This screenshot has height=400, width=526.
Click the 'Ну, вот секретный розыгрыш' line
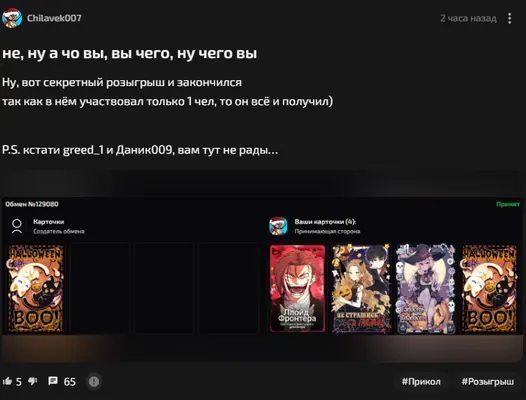[x=122, y=82]
